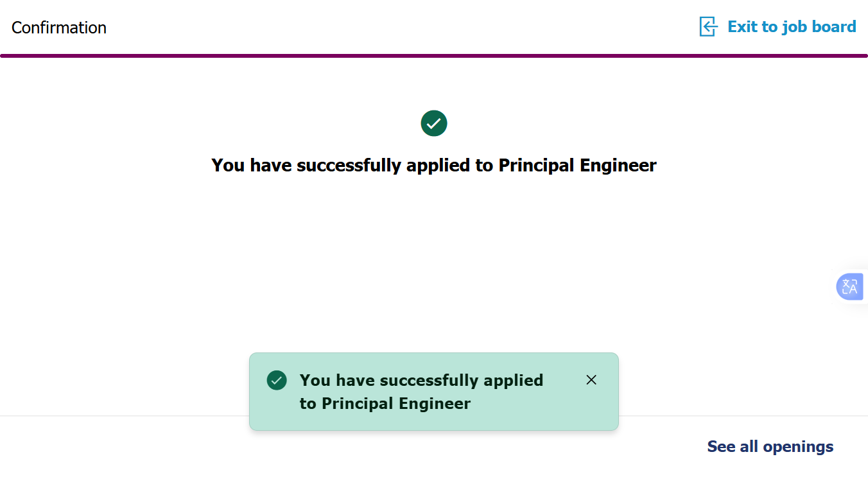Click the large green checkmark above the heading
Image resolution: width=868 pixels, height=477 pixels.
(x=434, y=123)
